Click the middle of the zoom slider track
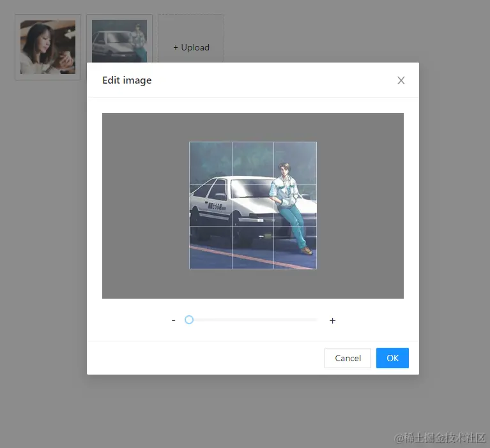490x448 pixels. (x=253, y=320)
